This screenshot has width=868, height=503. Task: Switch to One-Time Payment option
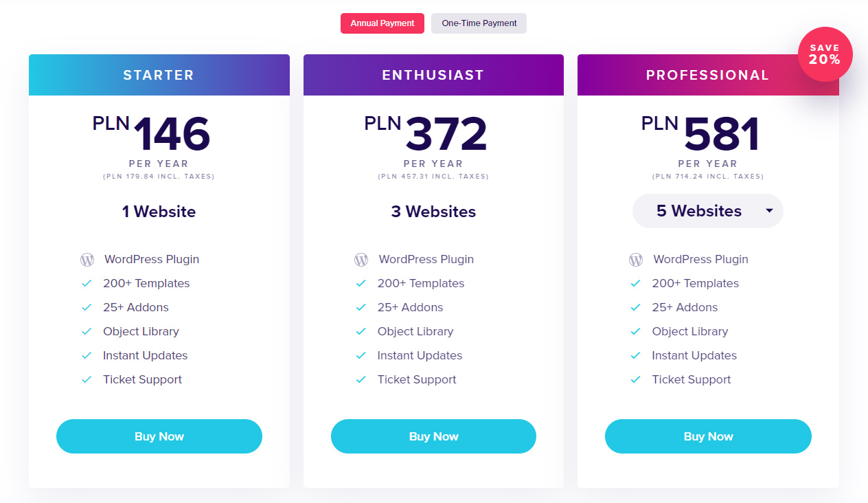pyautogui.click(x=479, y=23)
